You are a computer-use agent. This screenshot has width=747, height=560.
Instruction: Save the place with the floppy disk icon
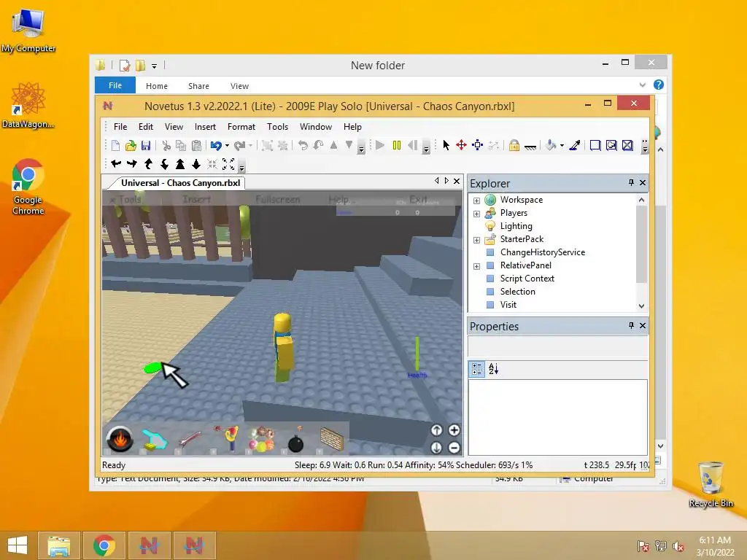pyautogui.click(x=146, y=146)
